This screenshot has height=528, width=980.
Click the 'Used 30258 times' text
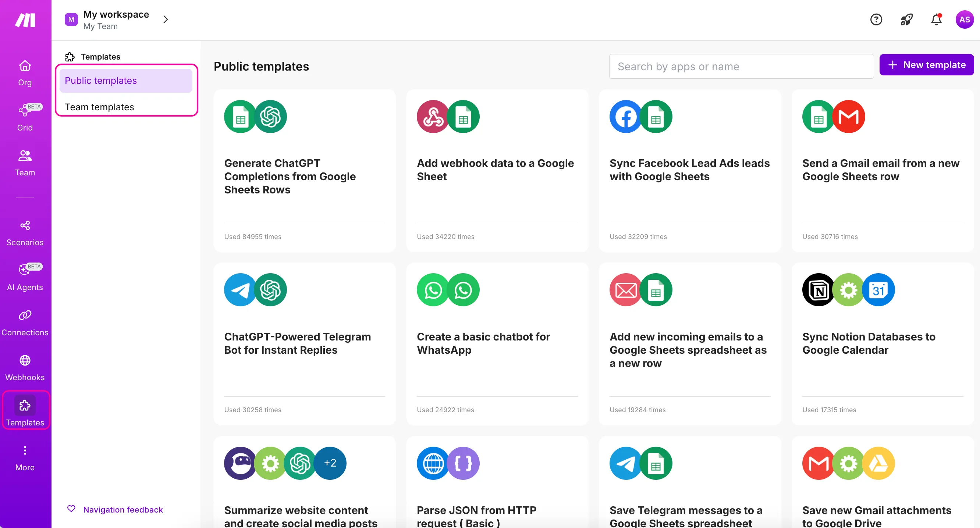253,410
